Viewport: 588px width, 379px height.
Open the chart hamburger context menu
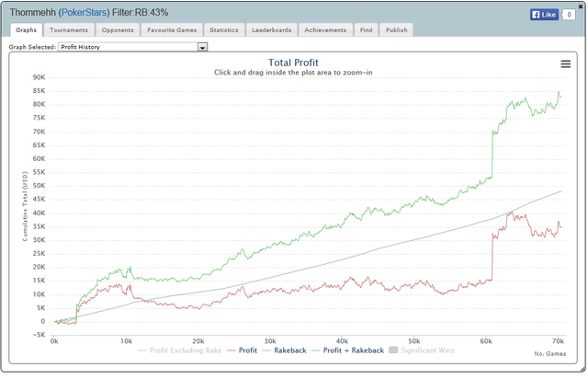(566, 64)
